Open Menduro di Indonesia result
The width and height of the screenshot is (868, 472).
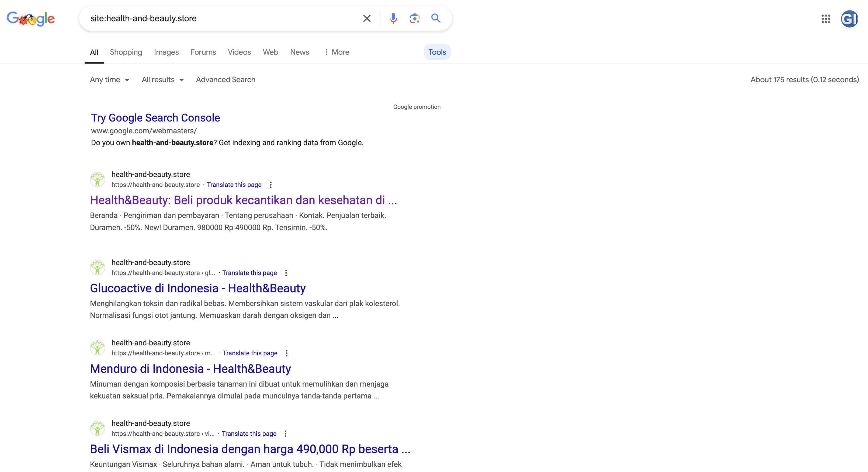tap(190, 369)
